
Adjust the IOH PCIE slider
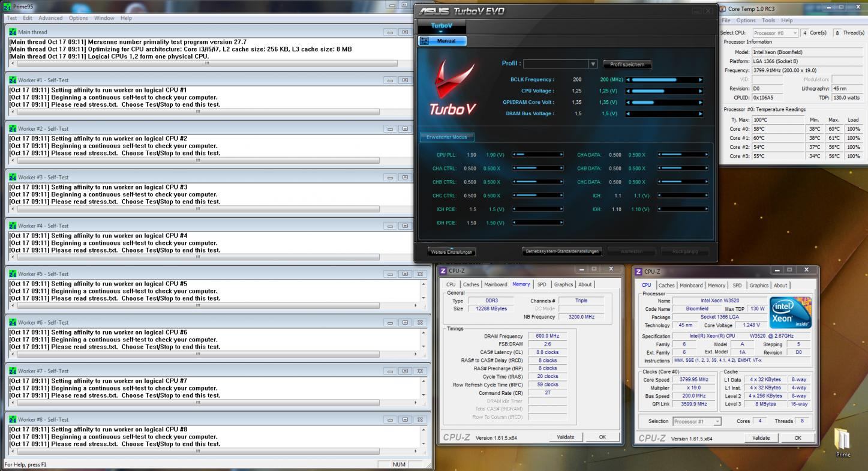[x=538, y=223]
